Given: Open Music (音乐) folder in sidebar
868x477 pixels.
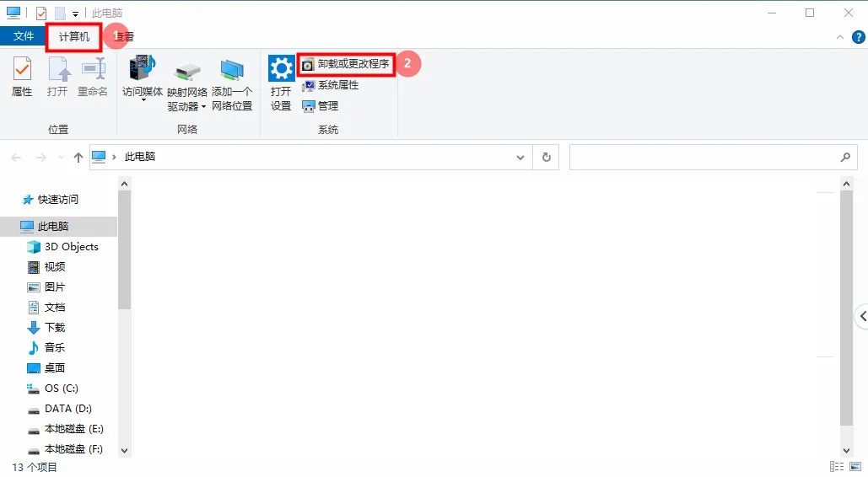Looking at the screenshot, I should [47, 348].
